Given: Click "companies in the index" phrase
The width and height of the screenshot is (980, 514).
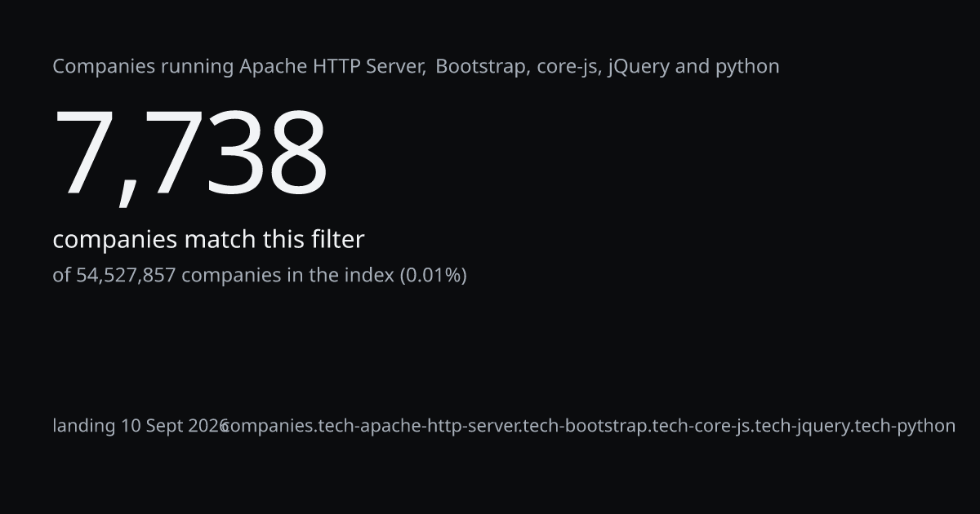Looking at the screenshot, I should [287, 275].
